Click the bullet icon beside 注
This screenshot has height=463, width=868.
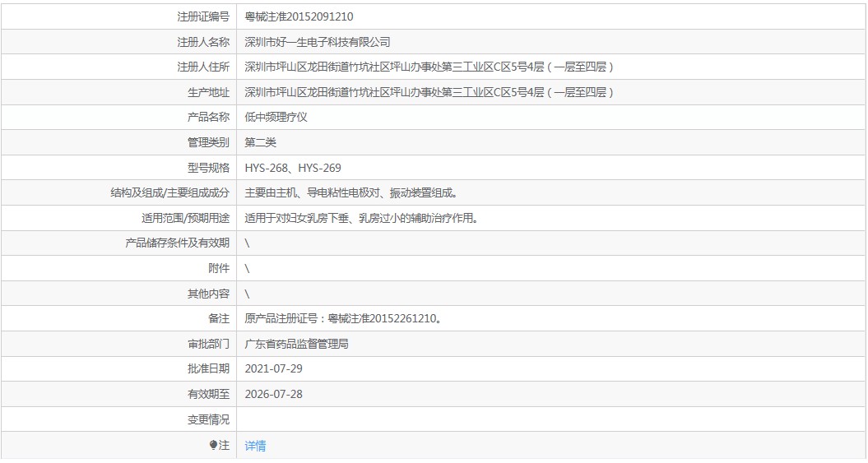tap(214, 445)
